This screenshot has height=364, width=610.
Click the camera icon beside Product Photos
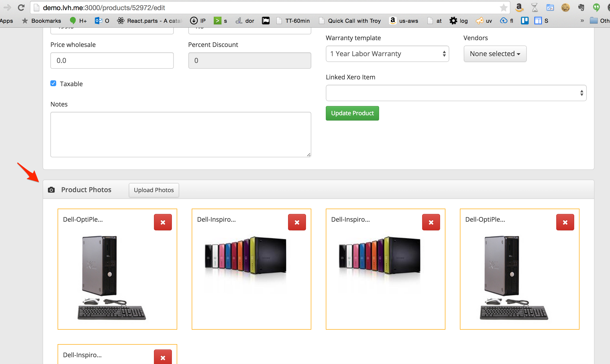tap(51, 190)
